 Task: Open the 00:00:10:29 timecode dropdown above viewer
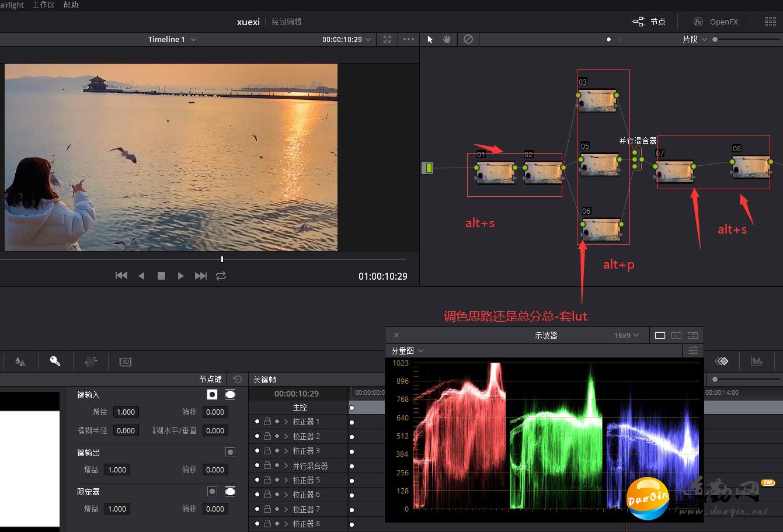tap(346, 39)
